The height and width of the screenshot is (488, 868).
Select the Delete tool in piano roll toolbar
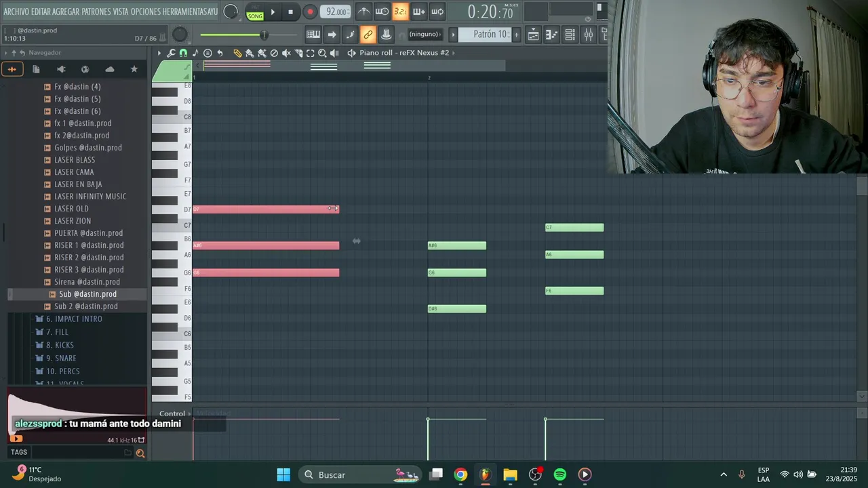pyautogui.click(x=274, y=53)
